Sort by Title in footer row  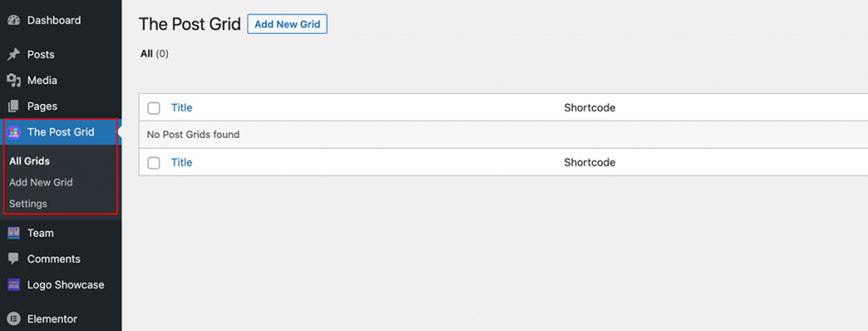pos(181,163)
